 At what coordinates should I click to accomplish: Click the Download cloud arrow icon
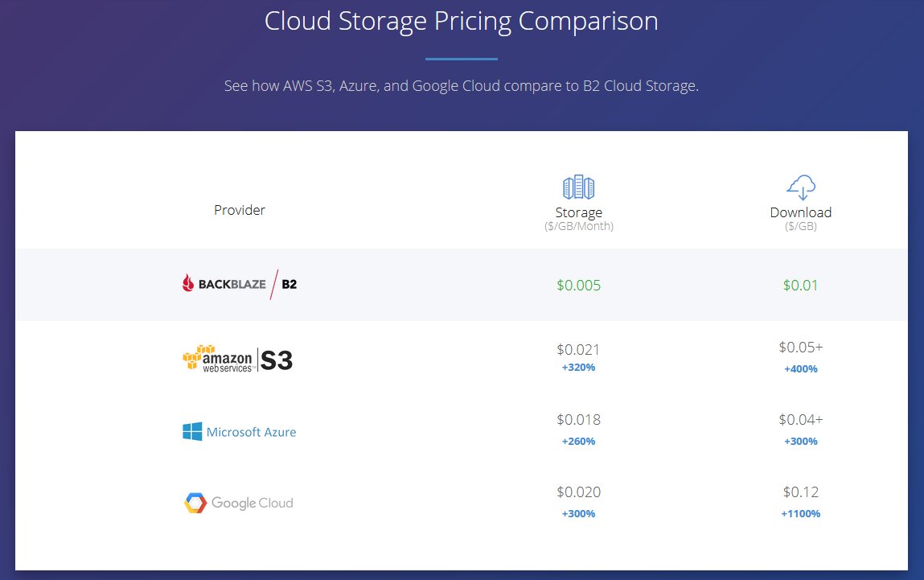coord(801,187)
